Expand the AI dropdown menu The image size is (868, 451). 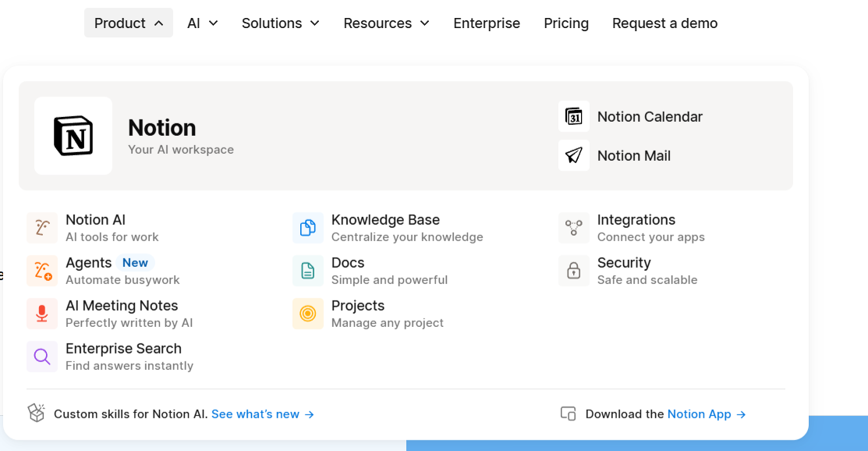pos(202,23)
